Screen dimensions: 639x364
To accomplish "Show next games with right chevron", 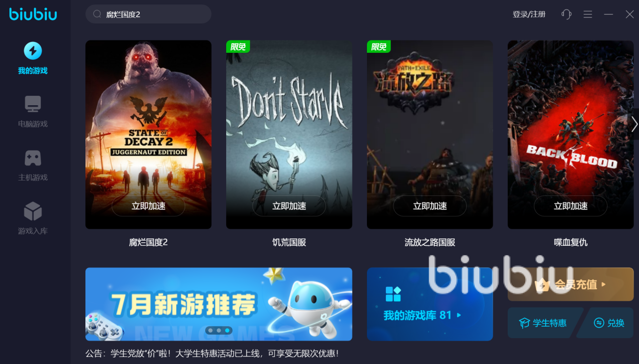I will click(x=634, y=124).
